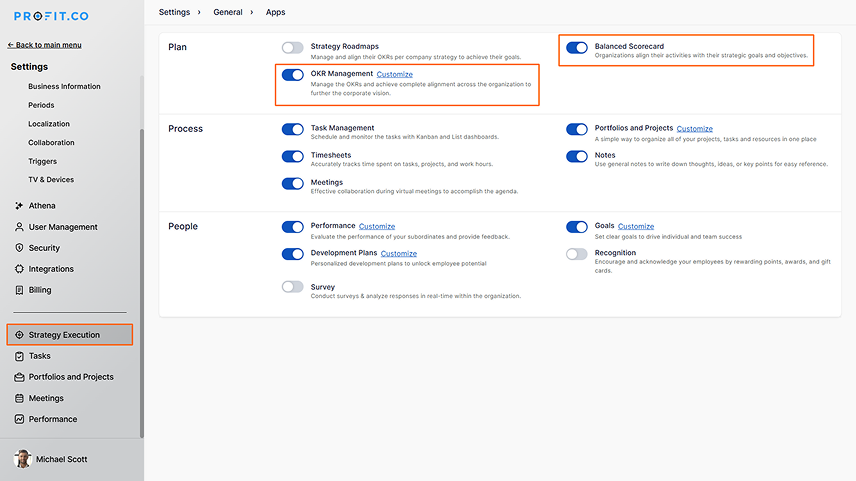Click the Survey app title

[x=323, y=287]
